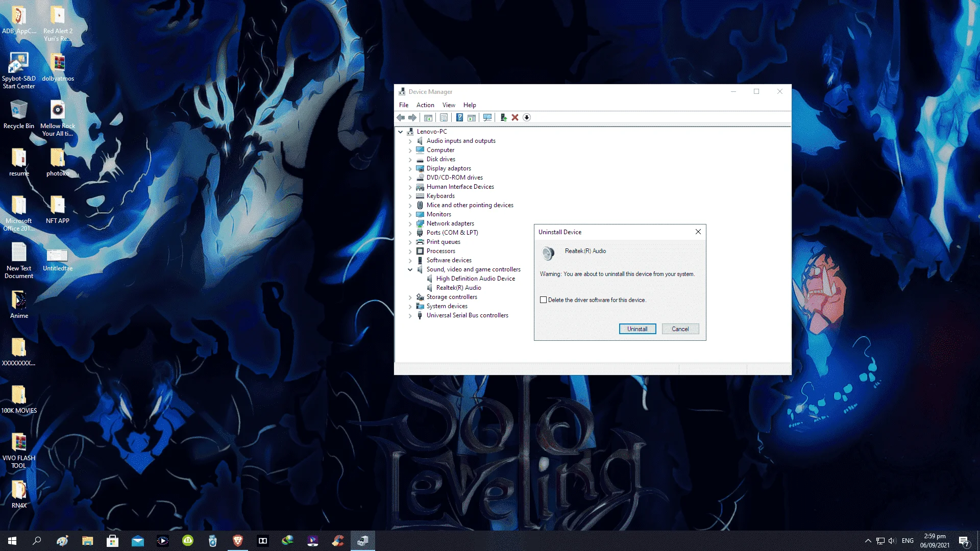Click the red X Uninstall device icon
980x551 pixels.
(515, 118)
